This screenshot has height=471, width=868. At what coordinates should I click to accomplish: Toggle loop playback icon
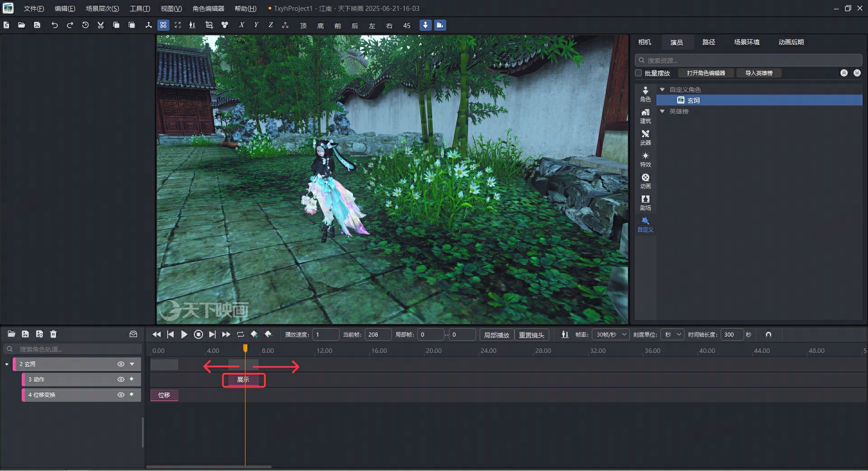(241, 334)
